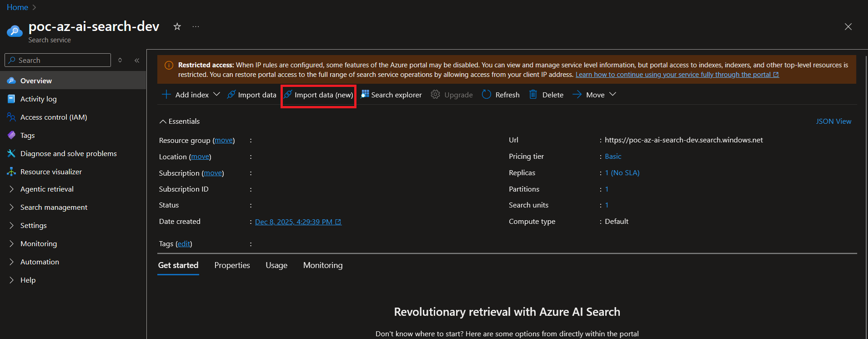The image size is (868, 339).
Task: Click the 1 (No SLA) replicas link
Action: (x=622, y=173)
